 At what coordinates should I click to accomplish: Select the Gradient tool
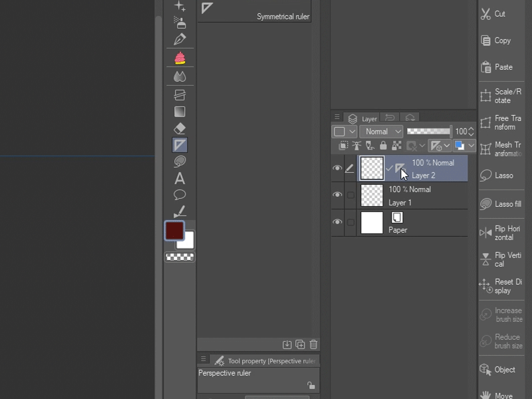[x=180, y=112]
